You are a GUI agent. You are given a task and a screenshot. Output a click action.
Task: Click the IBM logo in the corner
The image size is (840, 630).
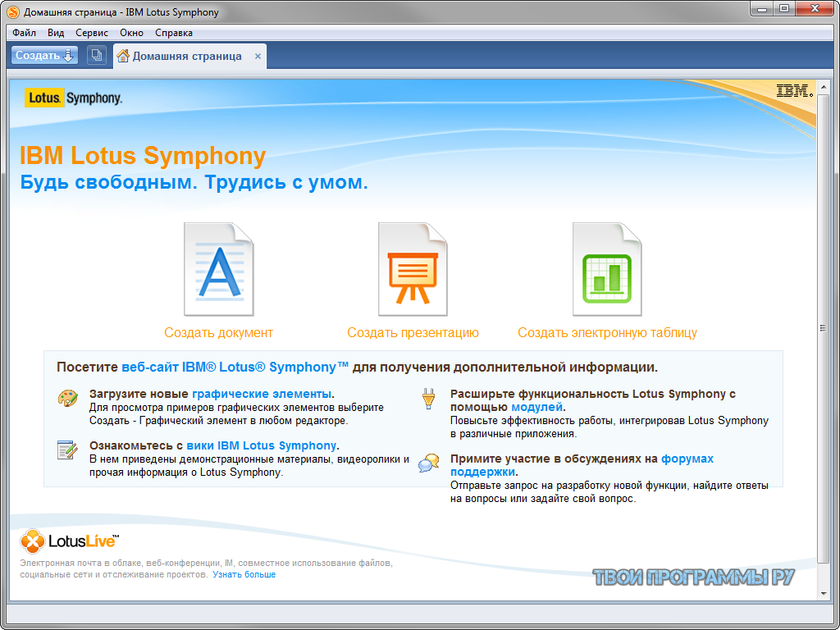(x=794, y=91)
